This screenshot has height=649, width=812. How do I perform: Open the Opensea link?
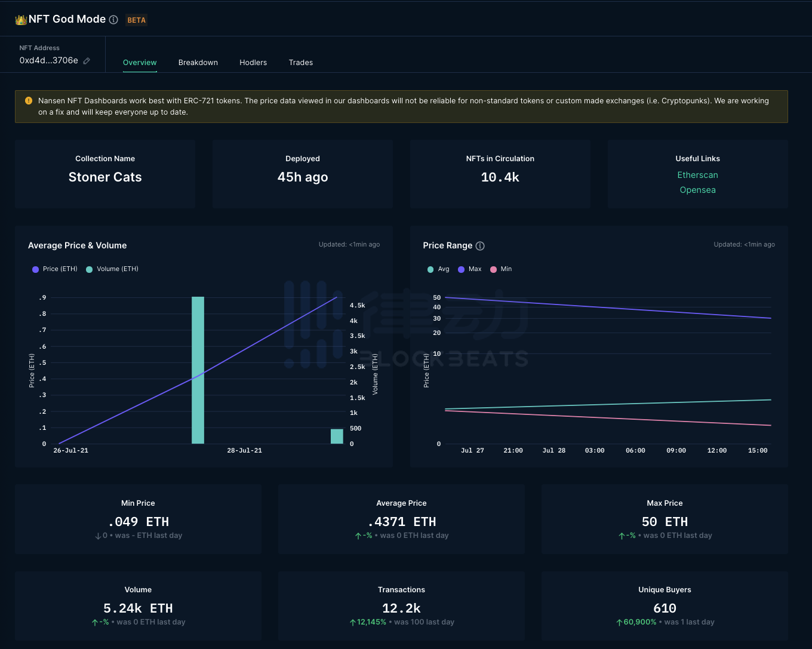[x=697, y=190]
